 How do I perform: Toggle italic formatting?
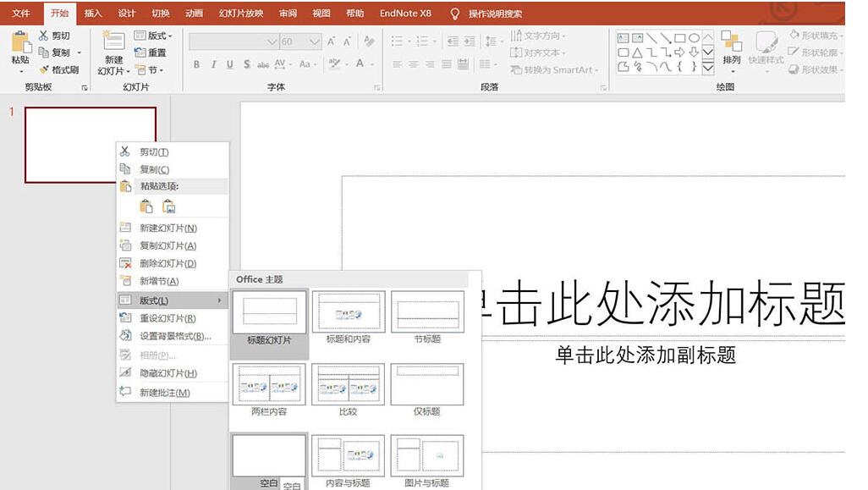pos(212,63)
